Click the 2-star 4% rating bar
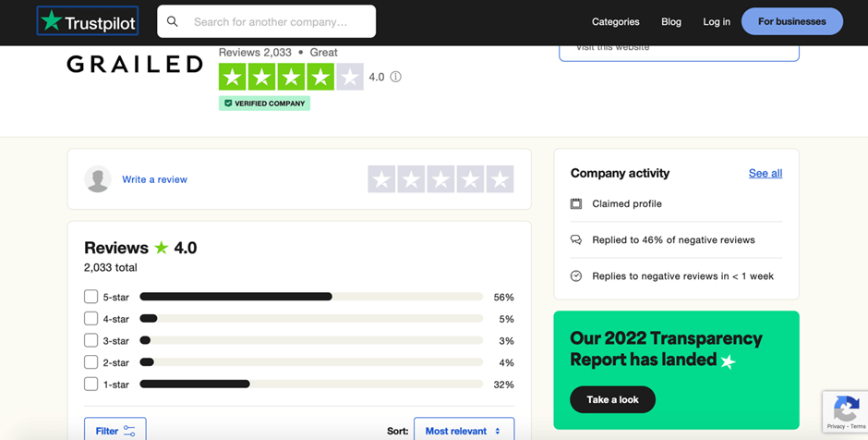 [x=311, y=361]
